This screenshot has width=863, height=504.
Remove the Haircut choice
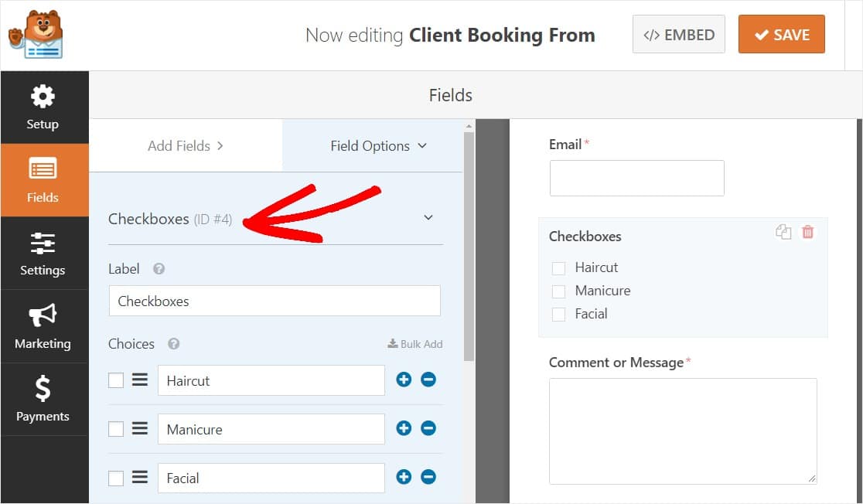coord(428,380)
